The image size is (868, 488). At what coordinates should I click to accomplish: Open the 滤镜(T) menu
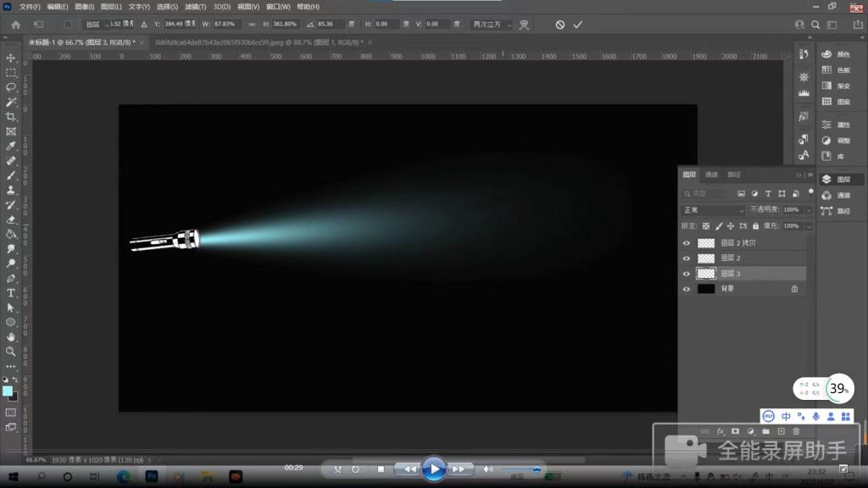[x=196, y=7]
